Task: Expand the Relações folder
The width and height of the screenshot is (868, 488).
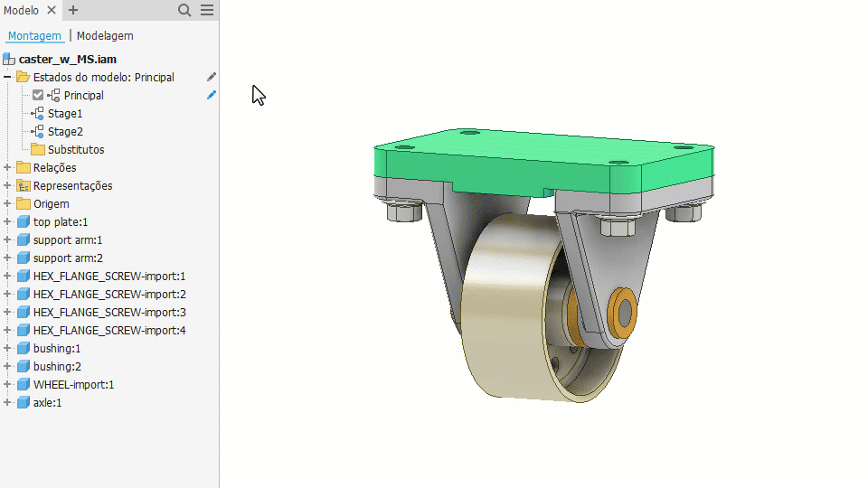Action: 7,167
